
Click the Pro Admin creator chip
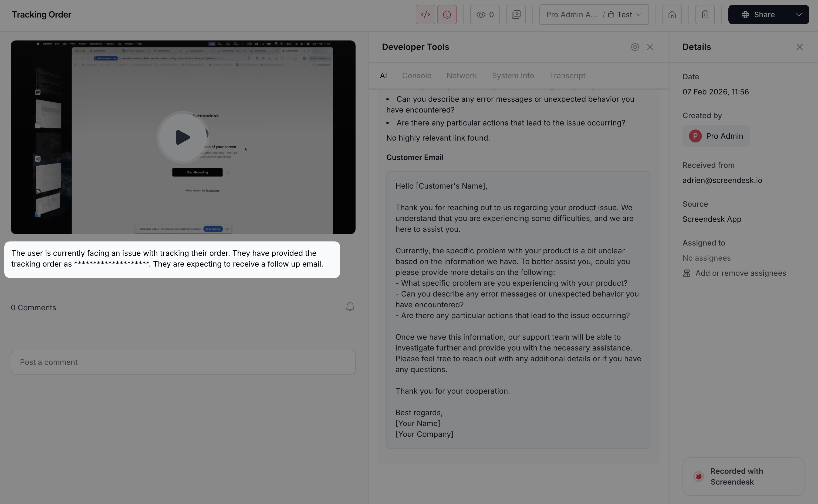tap(716, 136)
